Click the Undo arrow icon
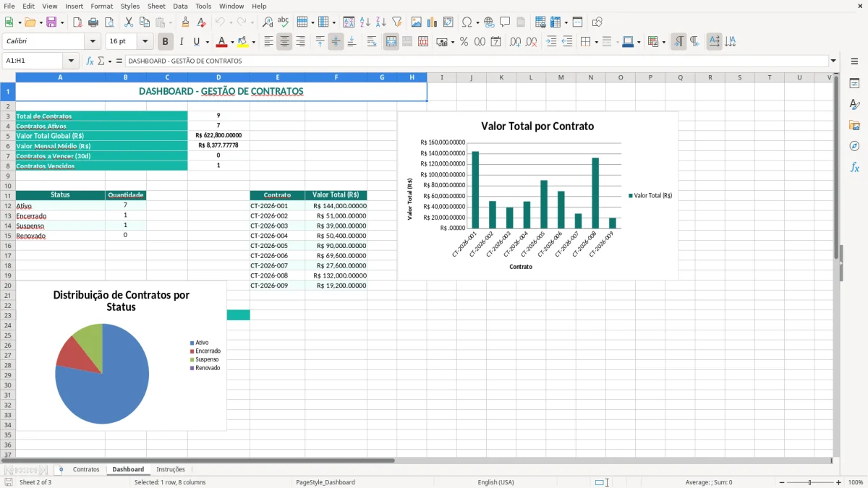This screenshot has height=488, width=868. [x=221, y=22]
